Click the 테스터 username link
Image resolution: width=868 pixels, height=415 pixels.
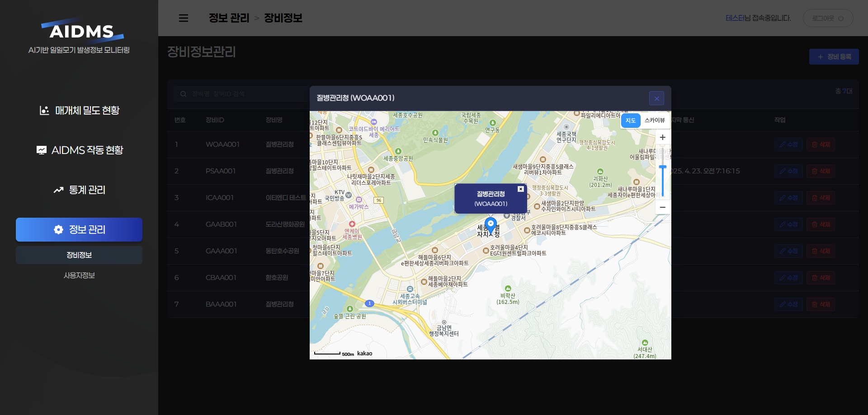(735, 18)
